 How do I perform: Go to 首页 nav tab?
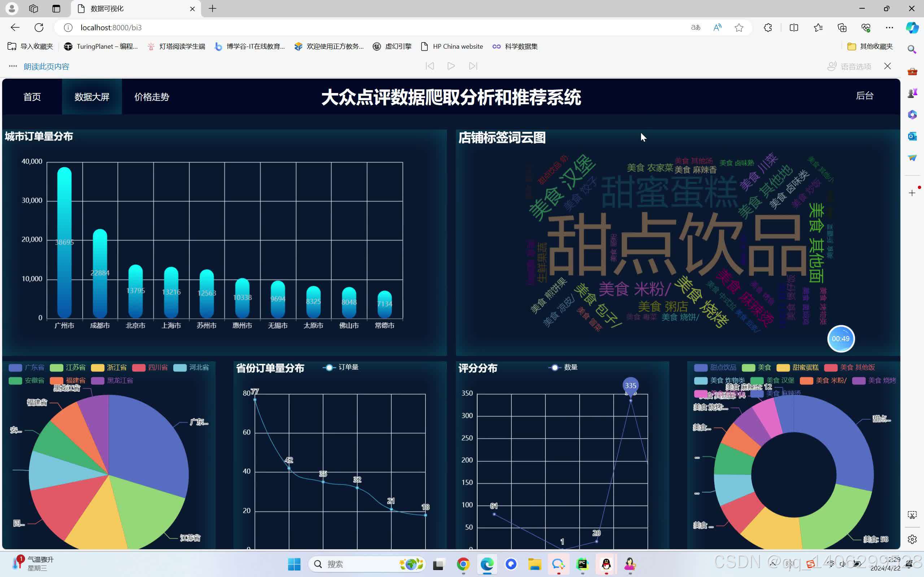pos(32,97)
